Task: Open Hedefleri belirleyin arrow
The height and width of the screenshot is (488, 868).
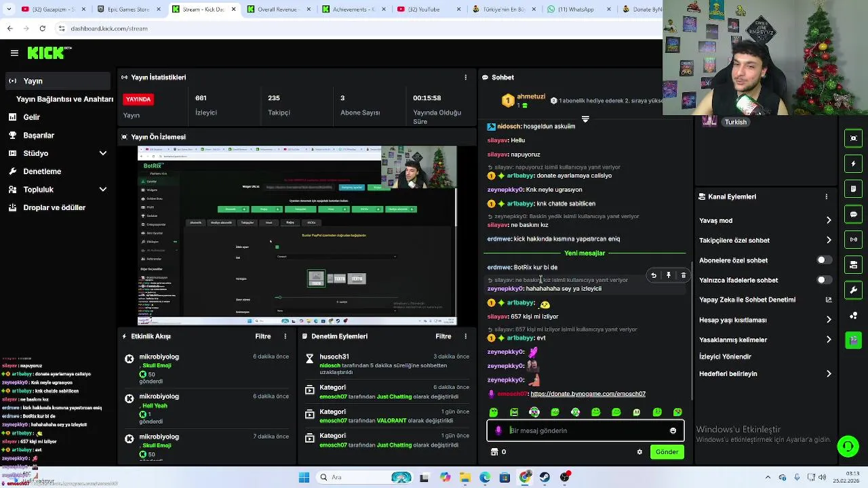Action: pyautogui.click(x=829, y=373)
